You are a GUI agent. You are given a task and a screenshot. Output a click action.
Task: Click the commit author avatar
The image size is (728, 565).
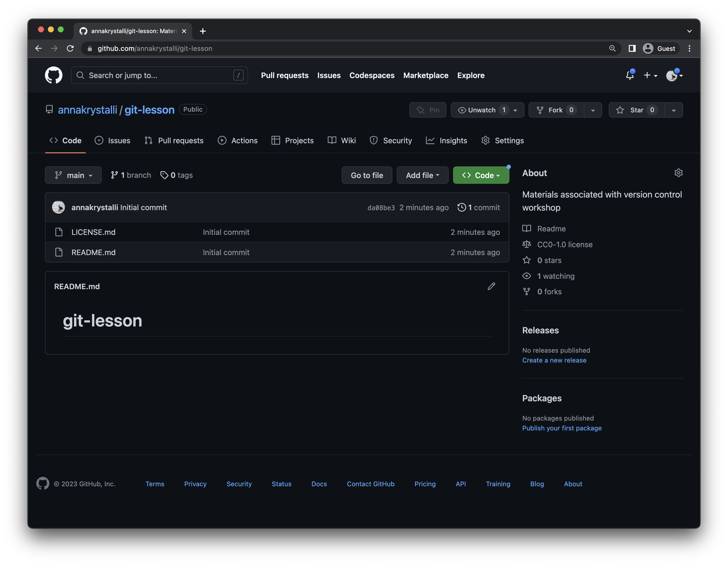click(58, 207)
